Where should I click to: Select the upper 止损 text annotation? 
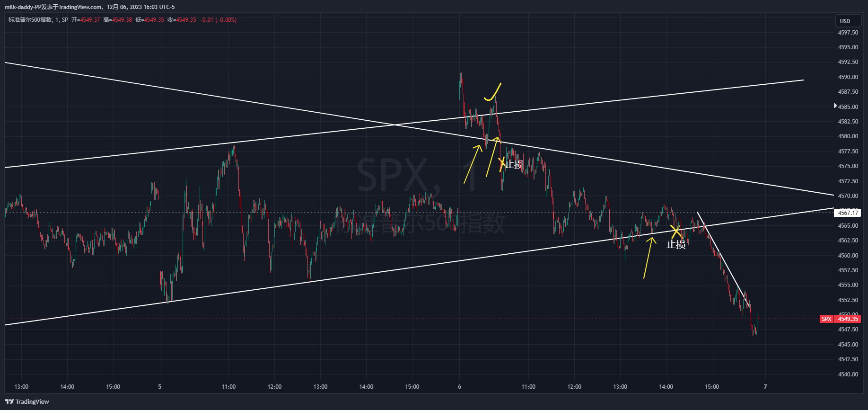(515, 165)
